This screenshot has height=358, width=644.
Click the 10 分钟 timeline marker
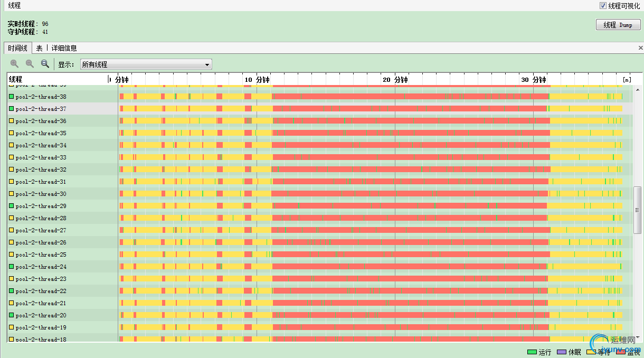(x=257, y=80)
